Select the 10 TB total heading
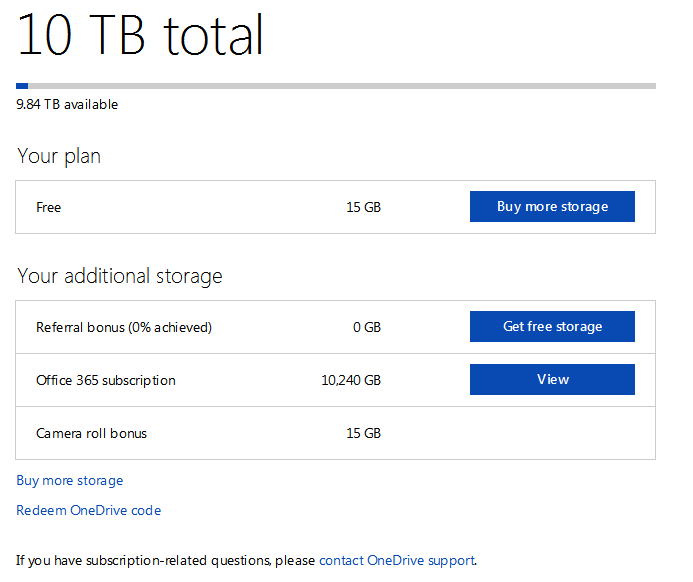The height and width of the screenshot is (582, 693). point(140,36)
